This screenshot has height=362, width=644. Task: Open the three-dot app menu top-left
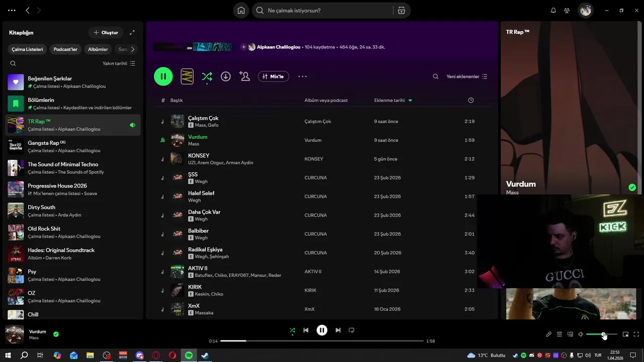click(12, 11)
